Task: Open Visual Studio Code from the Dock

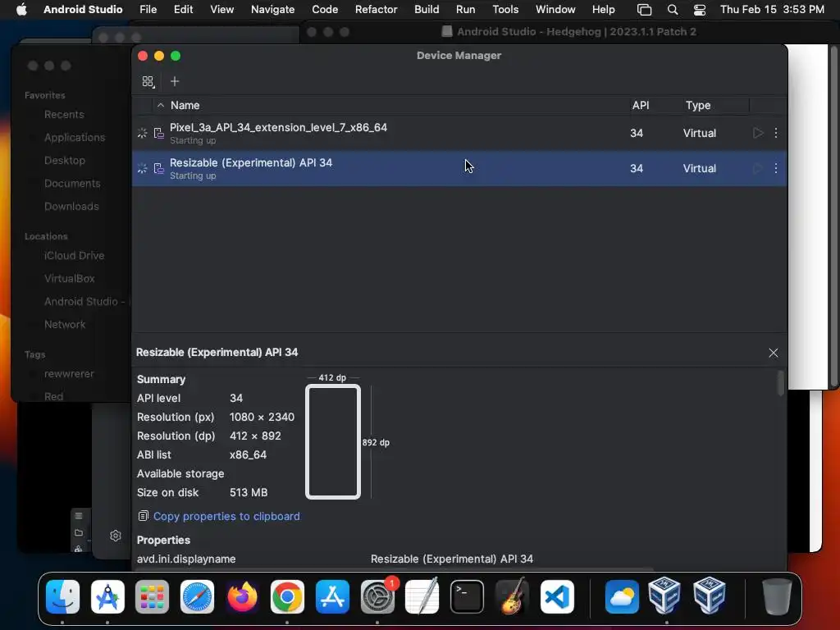Action: [557, 596]
